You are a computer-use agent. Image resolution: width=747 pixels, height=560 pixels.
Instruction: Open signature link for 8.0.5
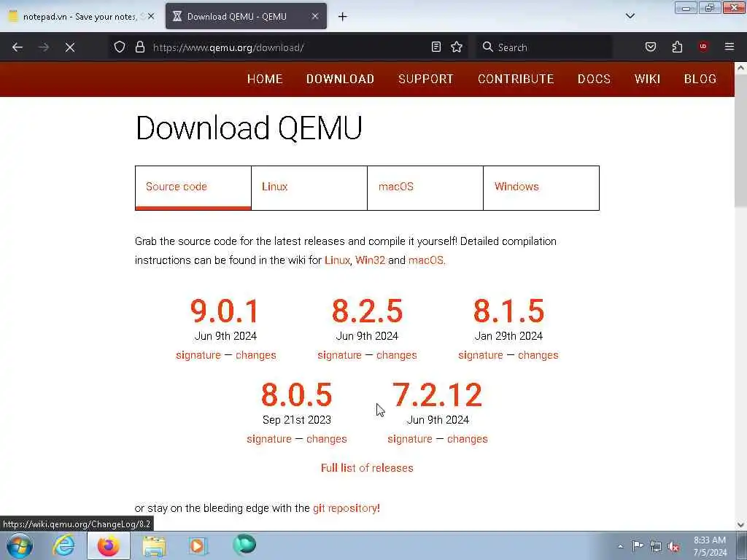(269, 439)
